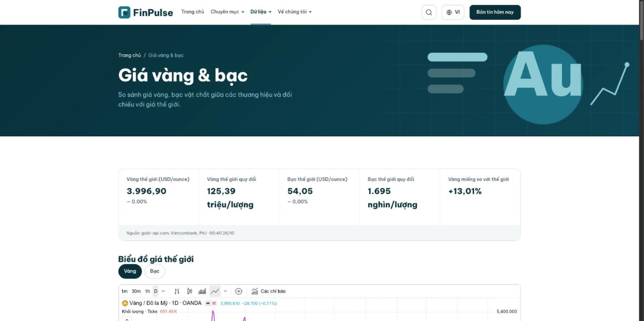Click the +13,01% premium value
Screen dimensions: 644x321
465,191
